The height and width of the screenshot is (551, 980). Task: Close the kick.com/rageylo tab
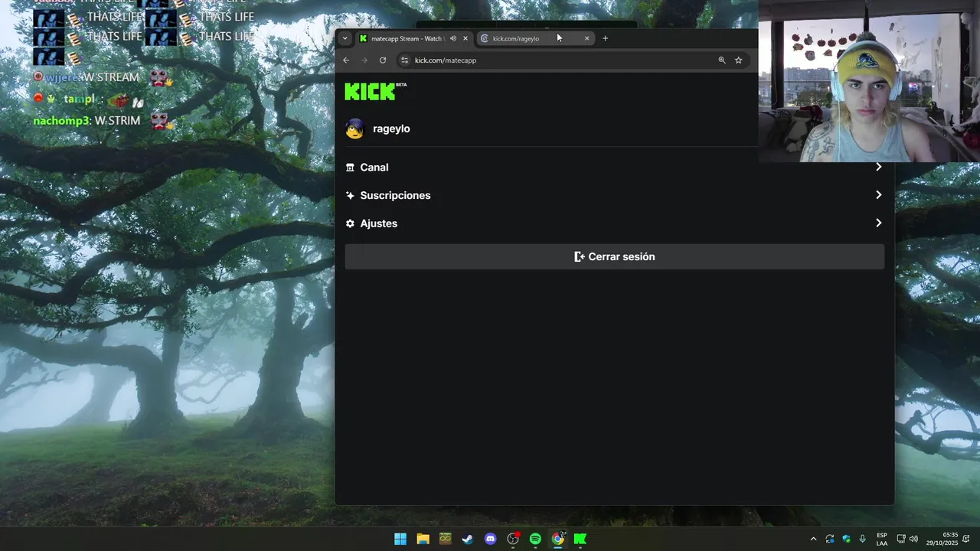click(587, 38)
